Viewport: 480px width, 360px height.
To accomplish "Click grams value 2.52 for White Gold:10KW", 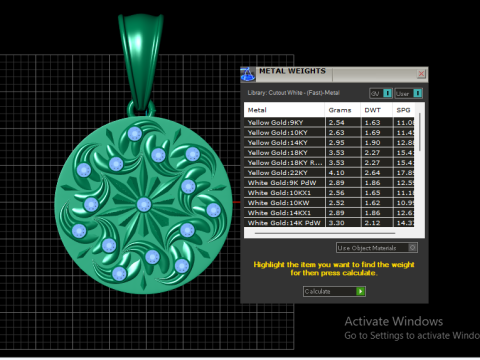I will [x=337, y=203].
